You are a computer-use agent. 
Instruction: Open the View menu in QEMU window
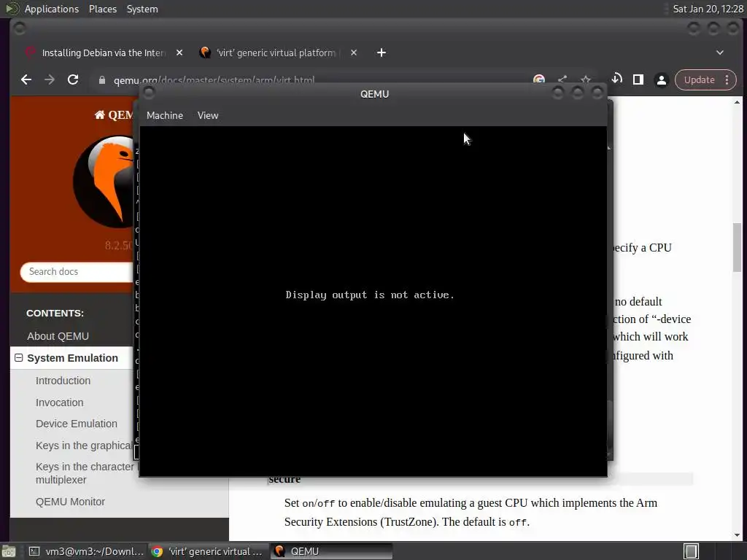point(208,115)
